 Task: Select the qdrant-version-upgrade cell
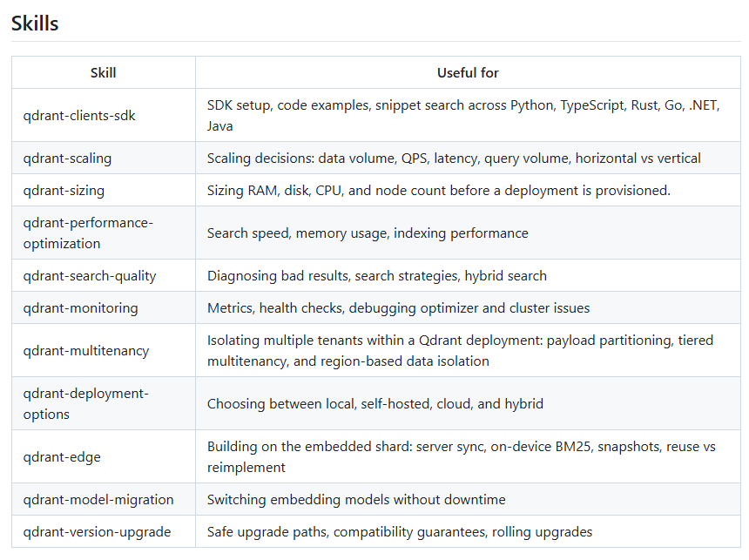click(x=103, y=531)
